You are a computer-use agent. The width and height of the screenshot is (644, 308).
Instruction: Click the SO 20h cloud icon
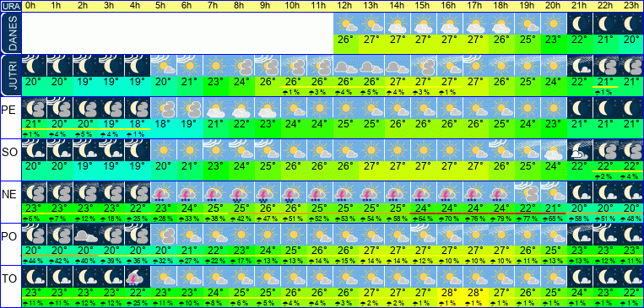554,150
